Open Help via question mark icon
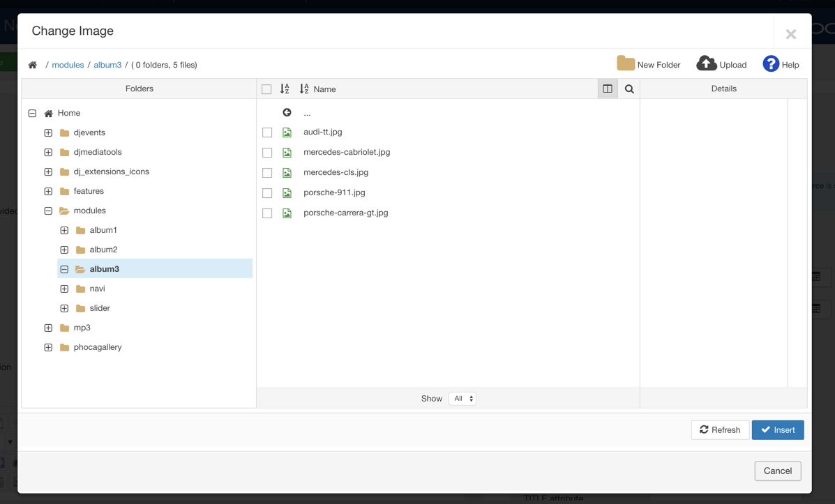The image size is (835, 504). point(771,64)
